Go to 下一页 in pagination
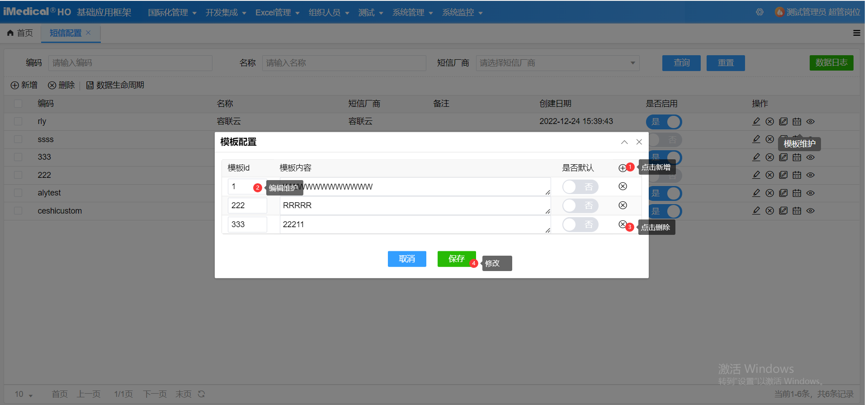This screenshot has height=405, width=868. [x=155, y=394]
